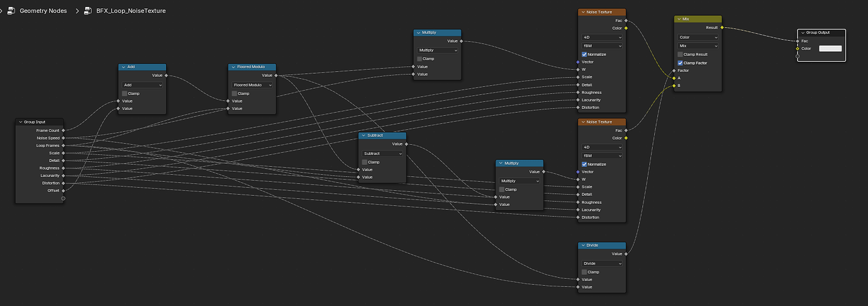Click Fac output socket of lower Noise Texture
The height and width of the screenshot is (306, 868).
[626, 130]
